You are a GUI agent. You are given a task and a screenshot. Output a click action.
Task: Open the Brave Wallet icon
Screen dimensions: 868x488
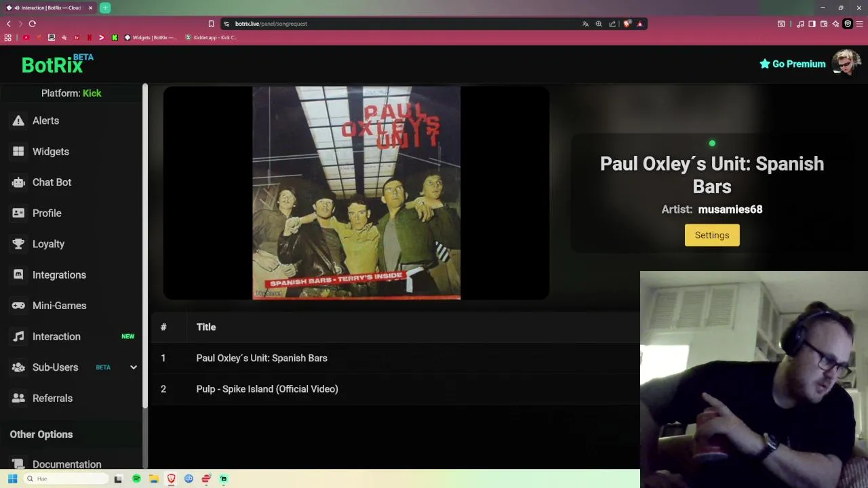(824, 24)
